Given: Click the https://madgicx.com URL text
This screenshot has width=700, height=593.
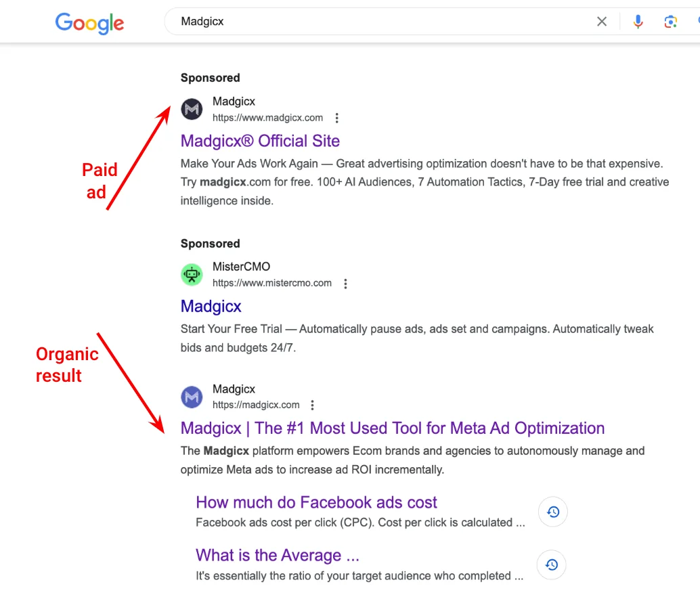Looking at the screenshot, I should [256, 405].
